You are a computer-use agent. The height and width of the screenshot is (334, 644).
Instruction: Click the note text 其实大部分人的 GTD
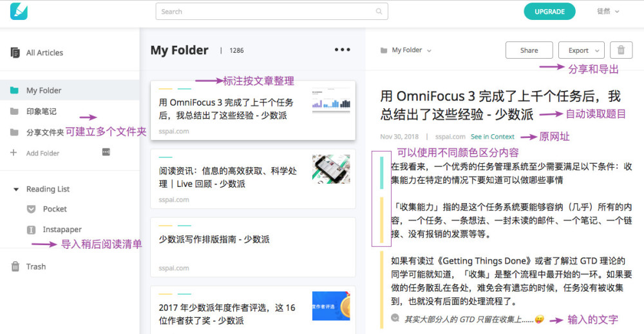pyautogui.click(x=475, y=319)
